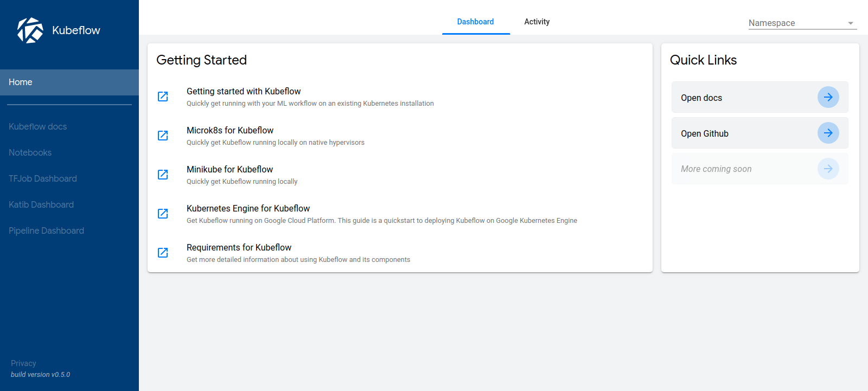
Task: Go to Home in the sidebar
Action: tap(21, 82)
